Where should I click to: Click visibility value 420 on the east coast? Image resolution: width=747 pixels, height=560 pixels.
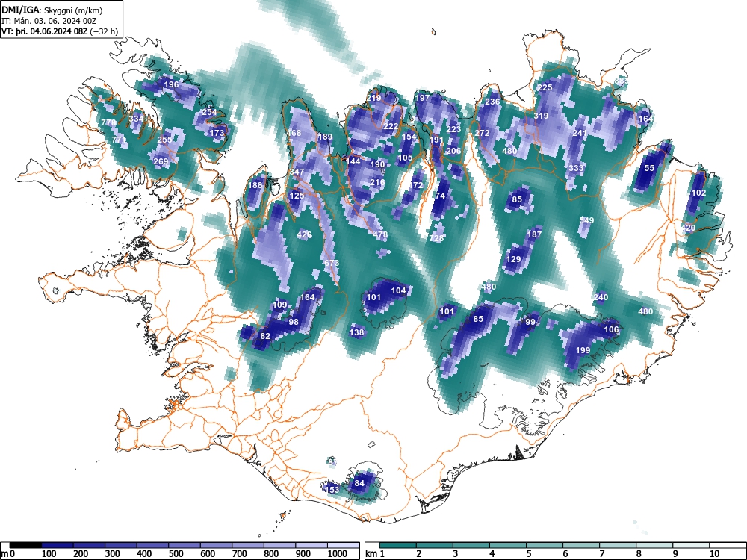coord(688,228)
